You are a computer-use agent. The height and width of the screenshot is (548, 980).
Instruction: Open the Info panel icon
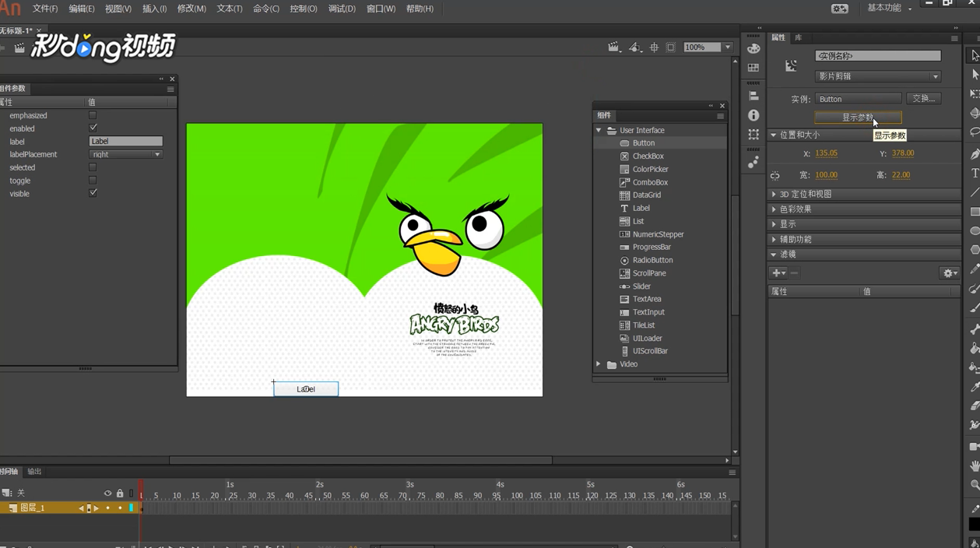point(753,115)
